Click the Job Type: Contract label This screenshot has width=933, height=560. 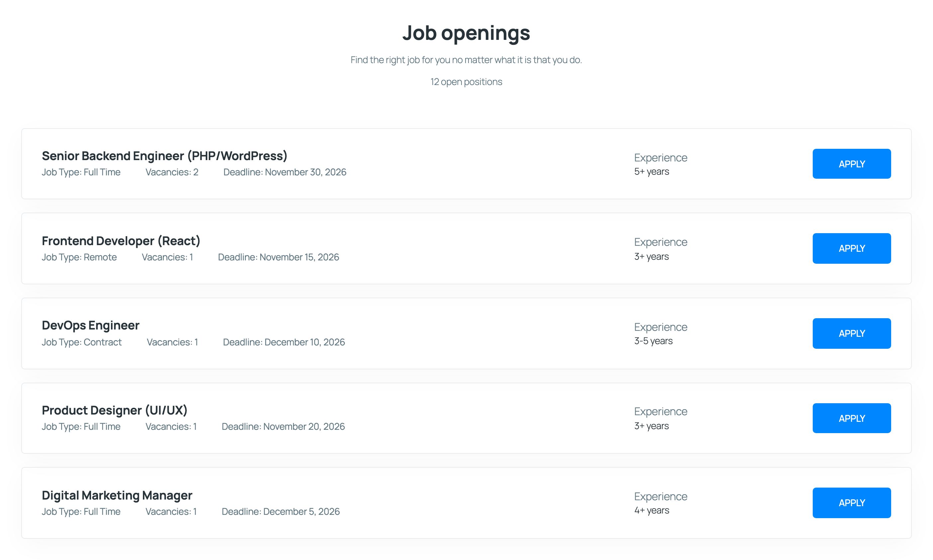(x=81, y=342)
